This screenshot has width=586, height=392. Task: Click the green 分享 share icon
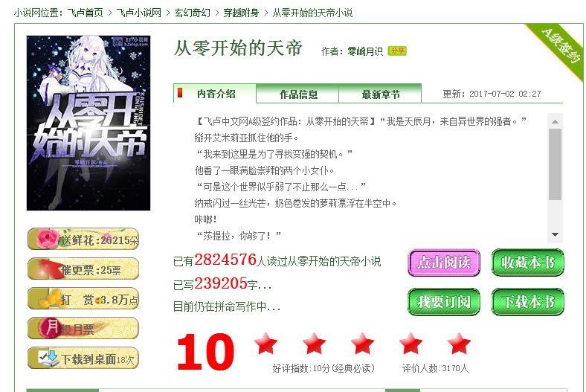(397, 51)
